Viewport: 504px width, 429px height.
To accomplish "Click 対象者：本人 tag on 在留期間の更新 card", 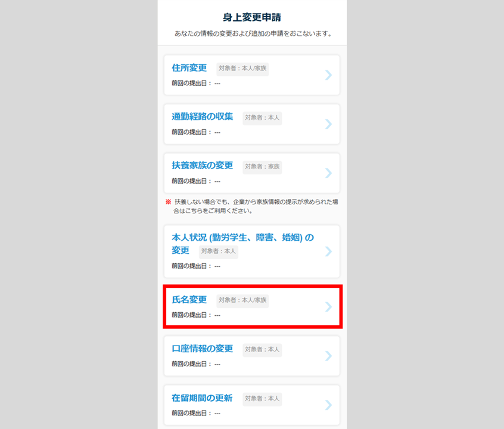I will tap(262, 399).
